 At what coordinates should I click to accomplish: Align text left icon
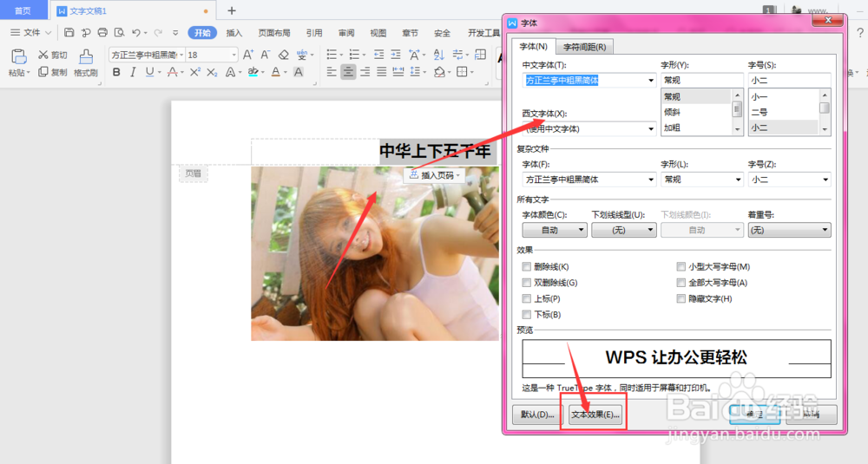[x=332, y=72]
